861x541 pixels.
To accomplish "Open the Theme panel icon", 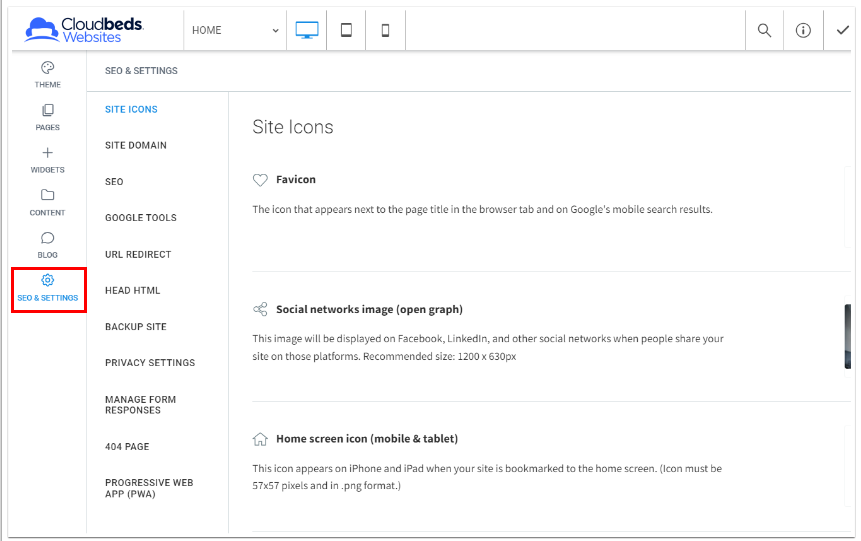I will tap(47, 68).
